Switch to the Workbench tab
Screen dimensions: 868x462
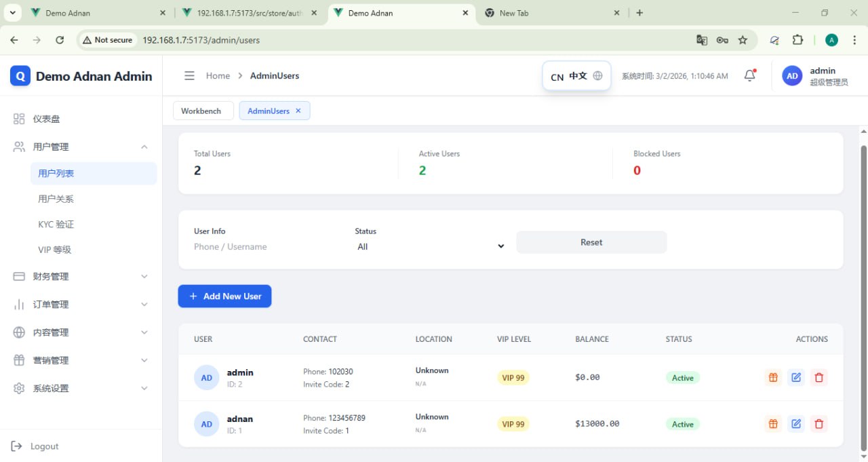click(201, 111)
